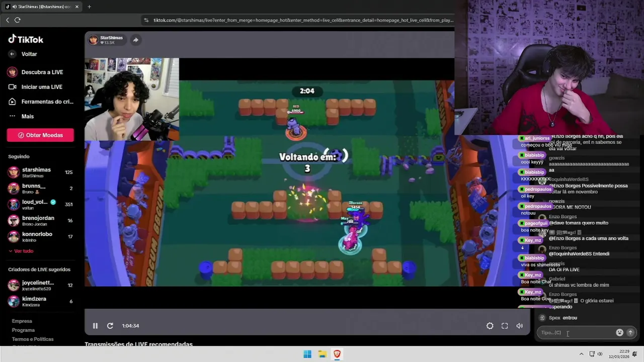Reload the live stream player
Image resolution: width=644 pixels, height=362 pixels.
point(110,326)
